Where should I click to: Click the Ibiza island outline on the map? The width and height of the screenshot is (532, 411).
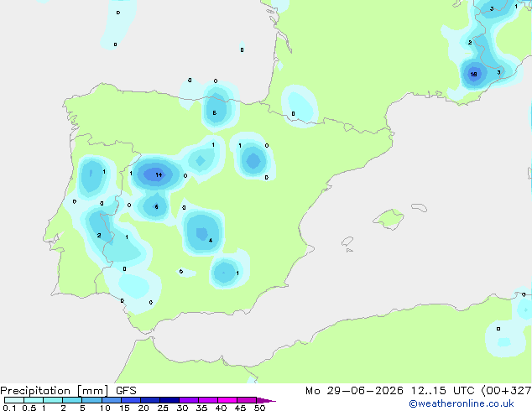(347, 242)
